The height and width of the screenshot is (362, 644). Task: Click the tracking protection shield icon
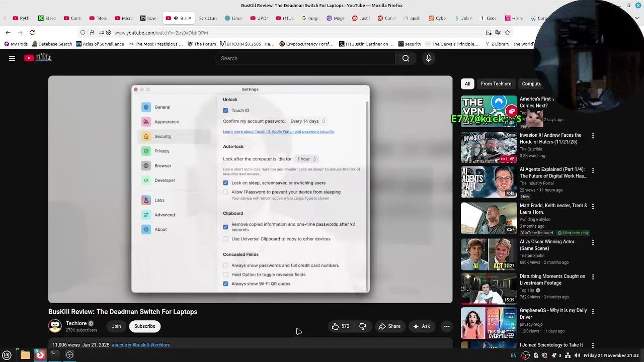[83, 33]
